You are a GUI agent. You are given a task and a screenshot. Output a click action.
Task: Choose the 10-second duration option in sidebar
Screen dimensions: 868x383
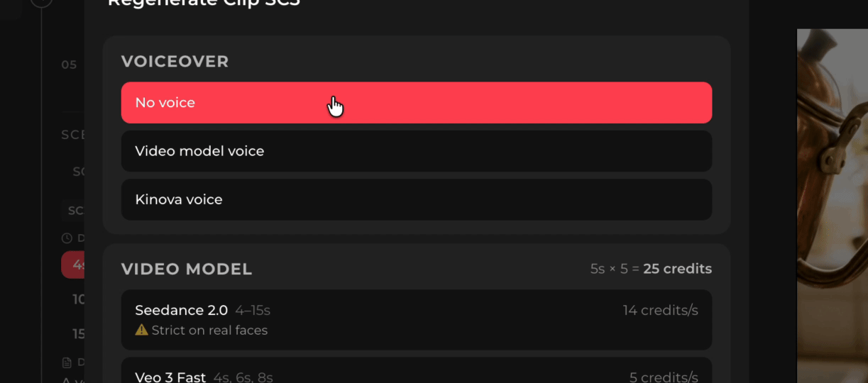77,299
